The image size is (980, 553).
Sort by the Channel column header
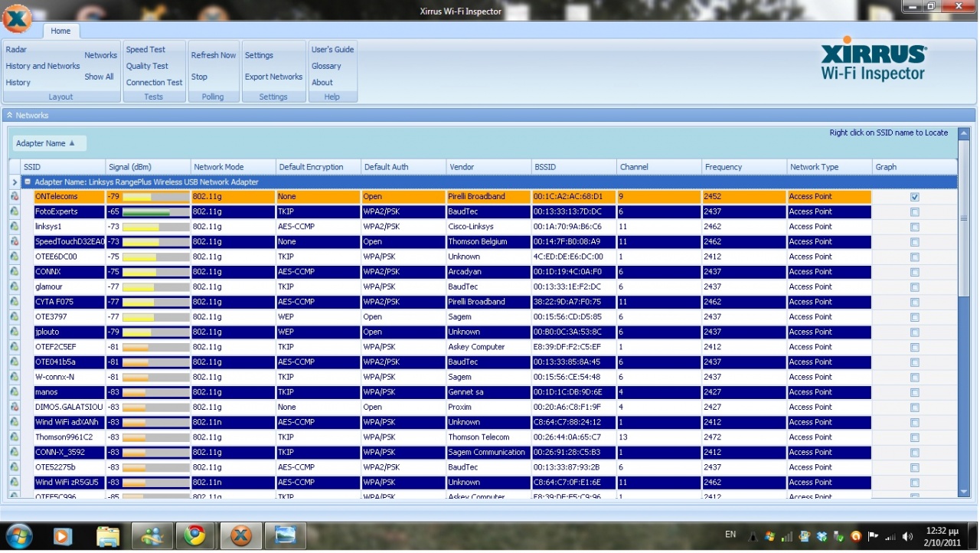658,167
